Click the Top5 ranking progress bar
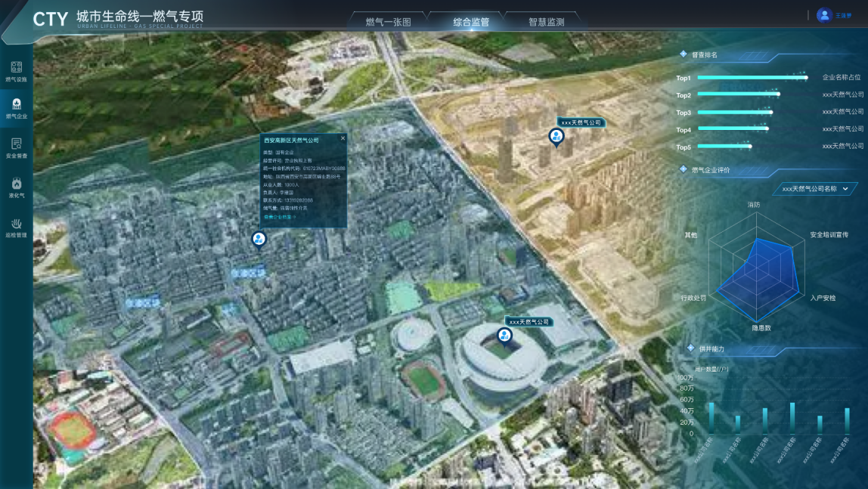This screenshot has width=868, height=489. (724, 147)
